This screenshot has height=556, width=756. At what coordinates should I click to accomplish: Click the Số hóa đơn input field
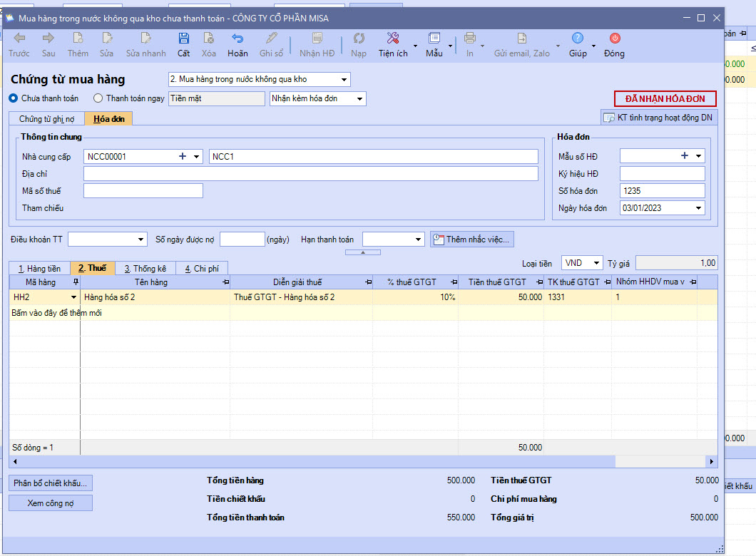(662, 191)
